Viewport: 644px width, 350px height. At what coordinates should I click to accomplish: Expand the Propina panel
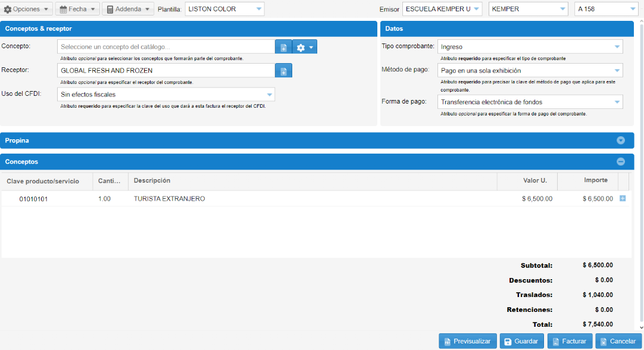[x=620, y=140]
